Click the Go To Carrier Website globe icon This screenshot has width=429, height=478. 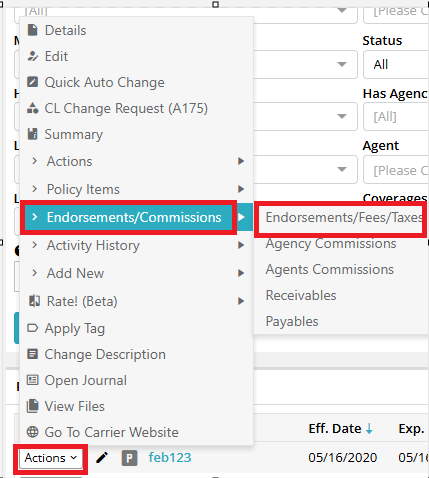(x=32, y=432)
